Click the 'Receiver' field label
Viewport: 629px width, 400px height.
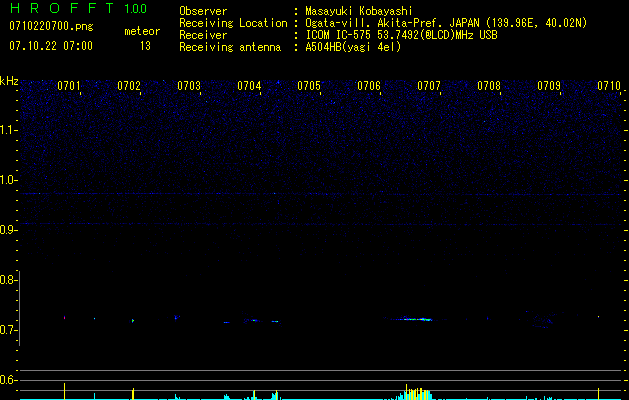(x=203, y=35)
